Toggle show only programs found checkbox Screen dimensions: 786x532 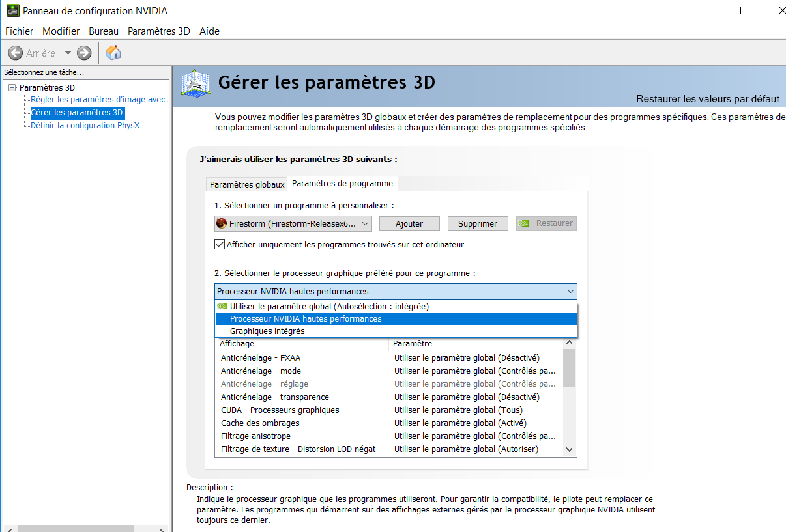click(220, 244)
